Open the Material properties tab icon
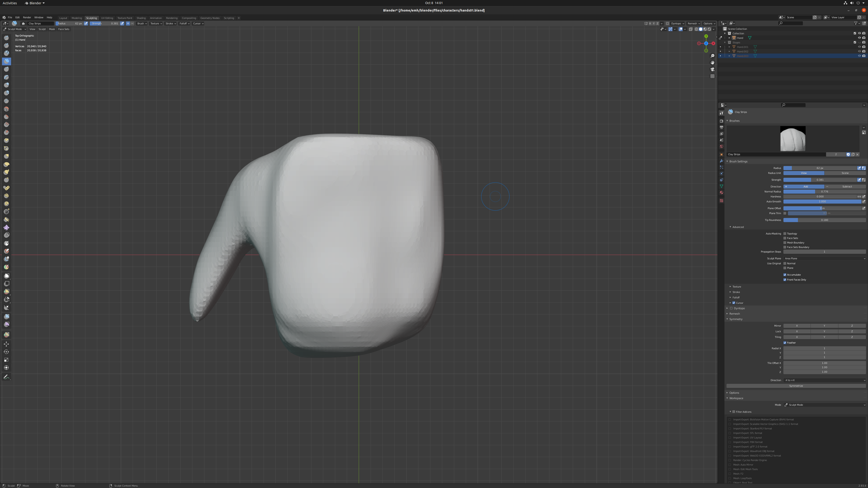 coord(722,193)
